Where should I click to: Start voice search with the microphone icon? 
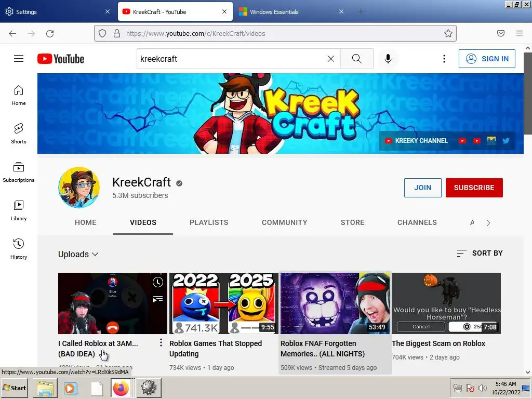click(388, 59)
